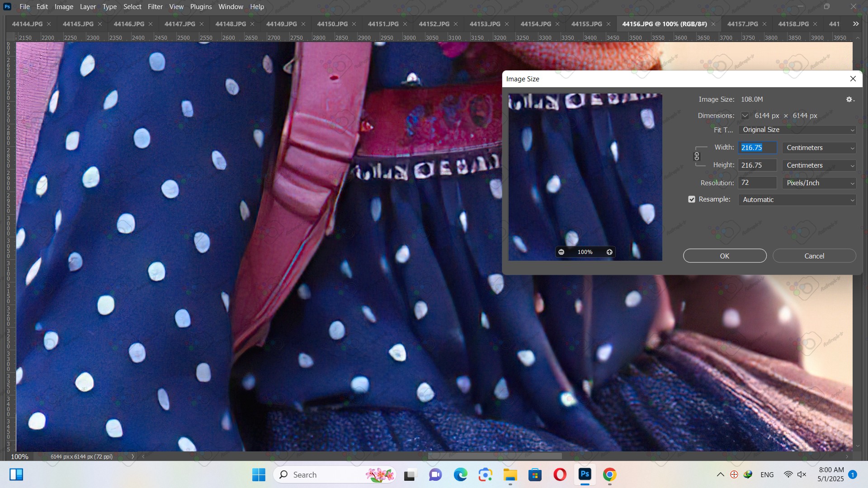Viewport: 868px width, 488px height.
Task: Open the clock and date flyout
Action: pos(831,475)
